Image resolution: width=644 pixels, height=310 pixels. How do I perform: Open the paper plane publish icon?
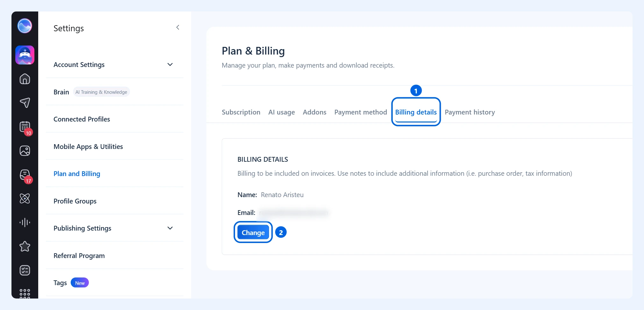pyautogui.click(x=25, y=103)
